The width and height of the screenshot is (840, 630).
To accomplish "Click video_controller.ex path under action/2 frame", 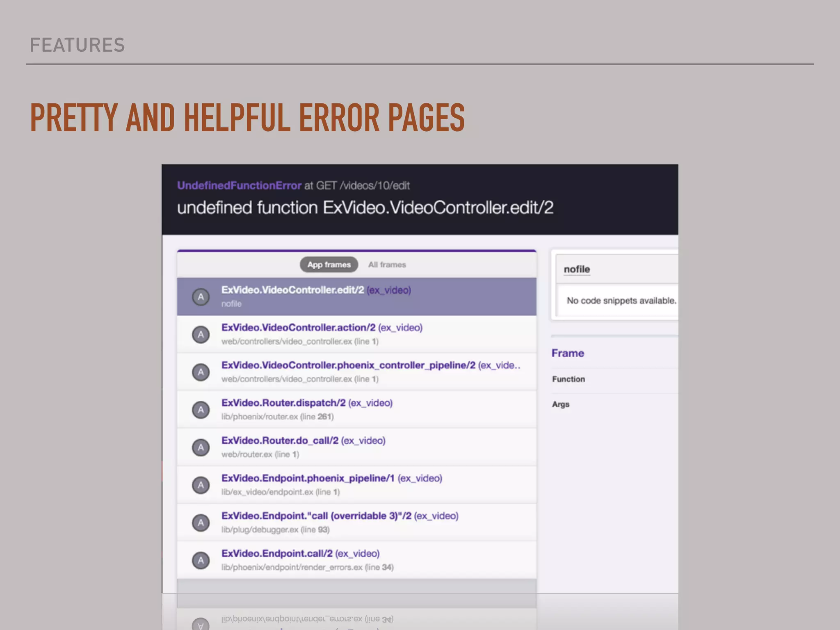I will click(300, 341).
